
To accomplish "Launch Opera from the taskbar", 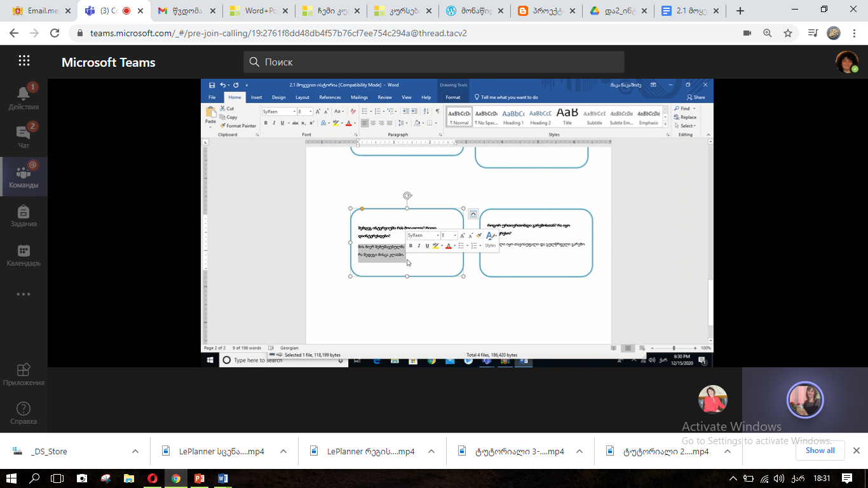I will 152,478.
